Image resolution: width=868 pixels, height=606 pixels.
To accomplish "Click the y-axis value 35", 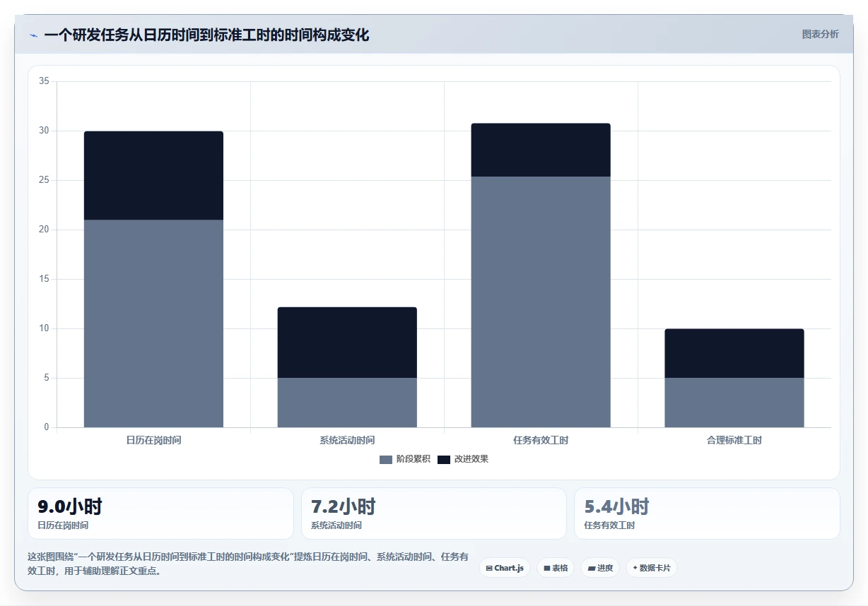I will (44, 81).
